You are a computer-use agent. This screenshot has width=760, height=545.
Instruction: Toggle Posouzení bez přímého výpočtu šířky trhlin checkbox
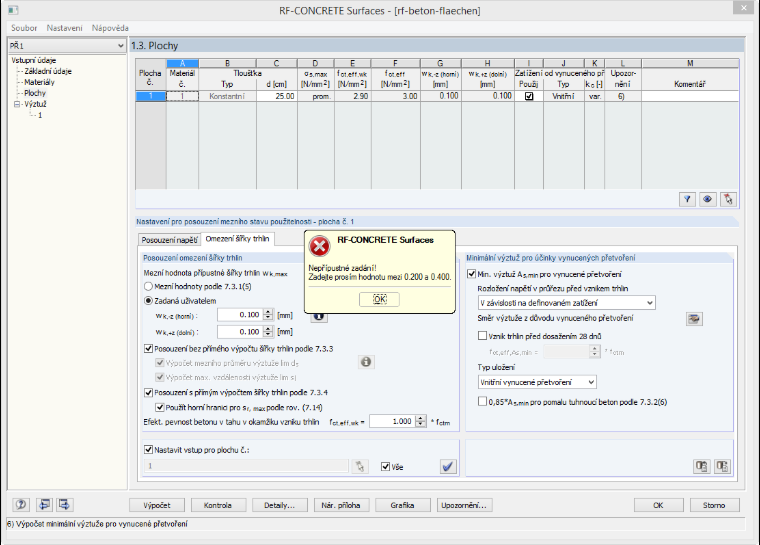(148, 349)
